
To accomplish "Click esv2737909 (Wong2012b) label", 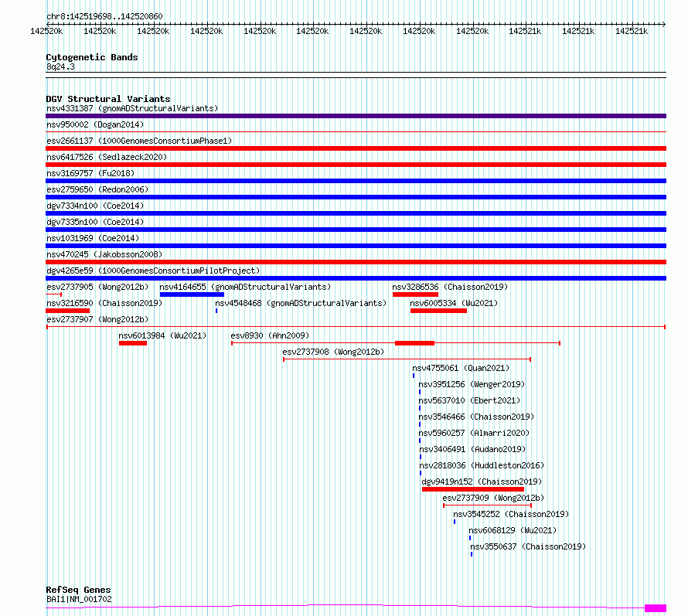I will [x=493, y=498].
